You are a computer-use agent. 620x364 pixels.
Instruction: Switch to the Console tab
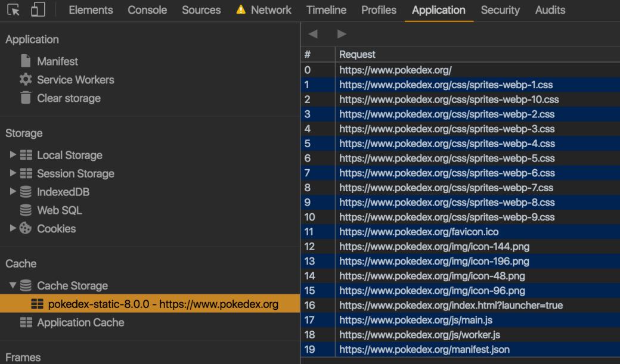pyautogui.click(x=147, y=10)
